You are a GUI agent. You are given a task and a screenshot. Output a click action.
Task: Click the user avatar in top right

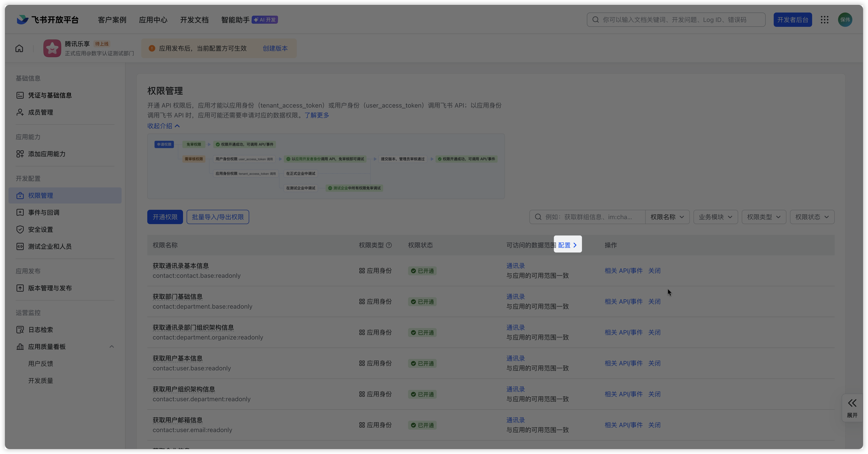tap(845, 19)
